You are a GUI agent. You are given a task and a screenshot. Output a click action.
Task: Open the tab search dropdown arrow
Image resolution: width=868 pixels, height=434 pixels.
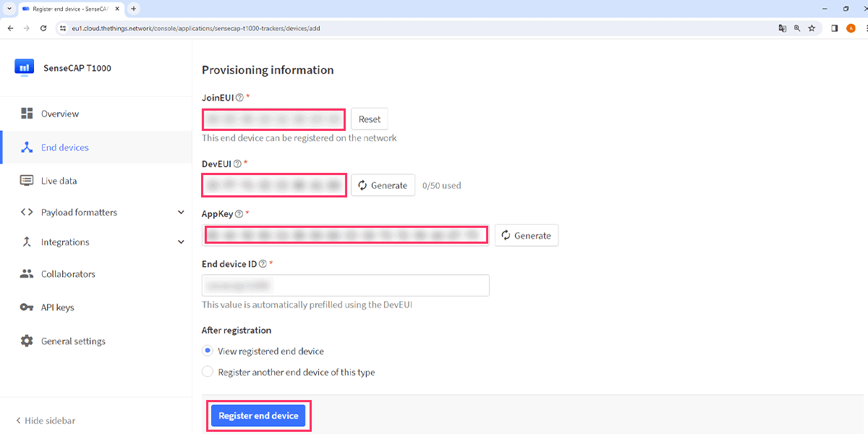8,9
